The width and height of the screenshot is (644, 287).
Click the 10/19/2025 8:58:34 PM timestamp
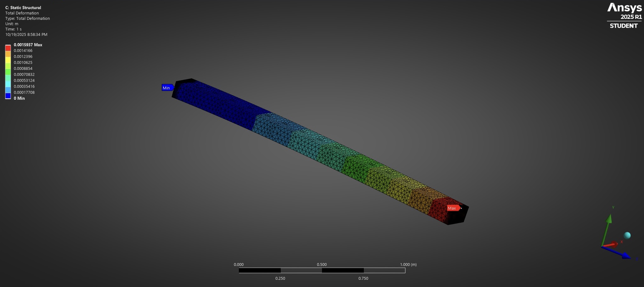pos(26,34)
